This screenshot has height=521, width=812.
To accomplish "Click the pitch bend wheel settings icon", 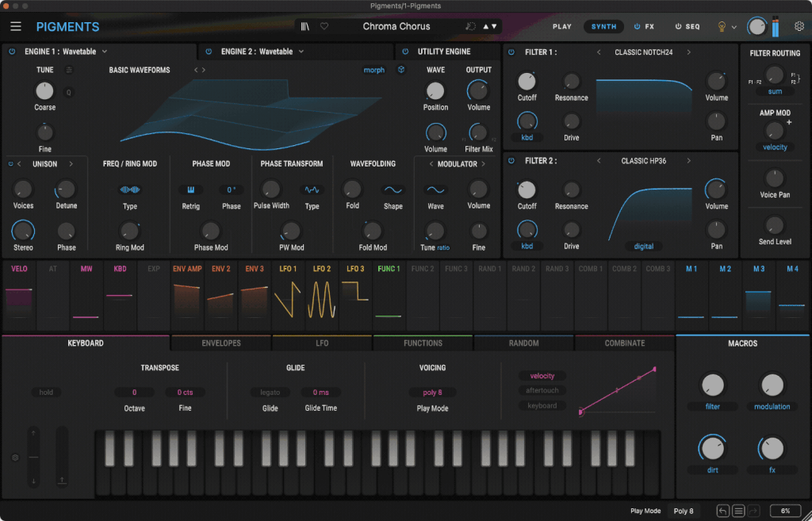I will click(x=15, y=458).
